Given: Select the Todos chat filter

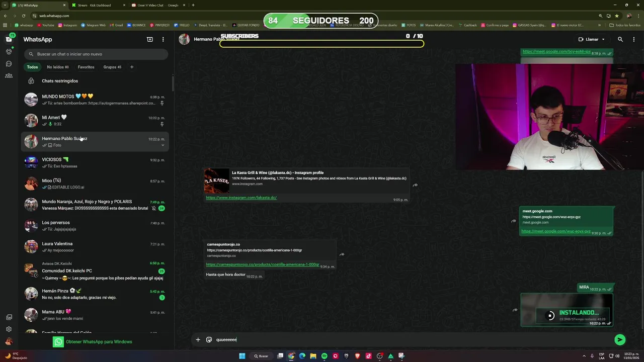Looking at the screenshot, I should tap(32, 67).
